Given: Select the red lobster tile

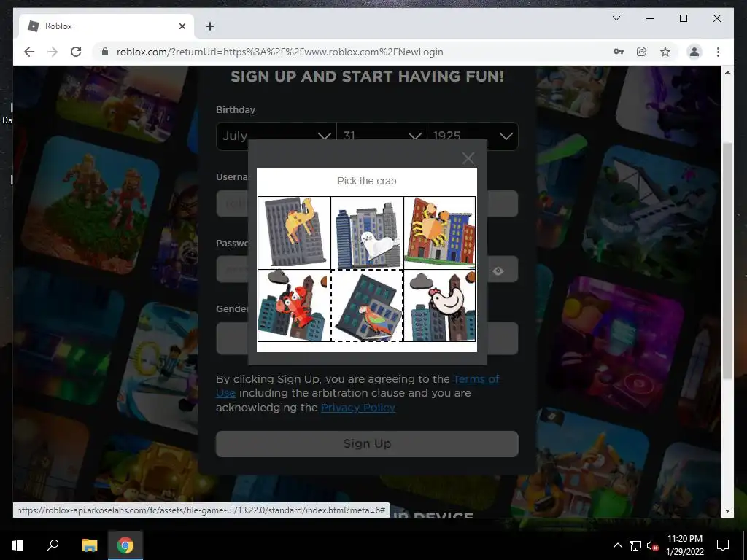Looking at the screenshot, I should click(295, 306).
